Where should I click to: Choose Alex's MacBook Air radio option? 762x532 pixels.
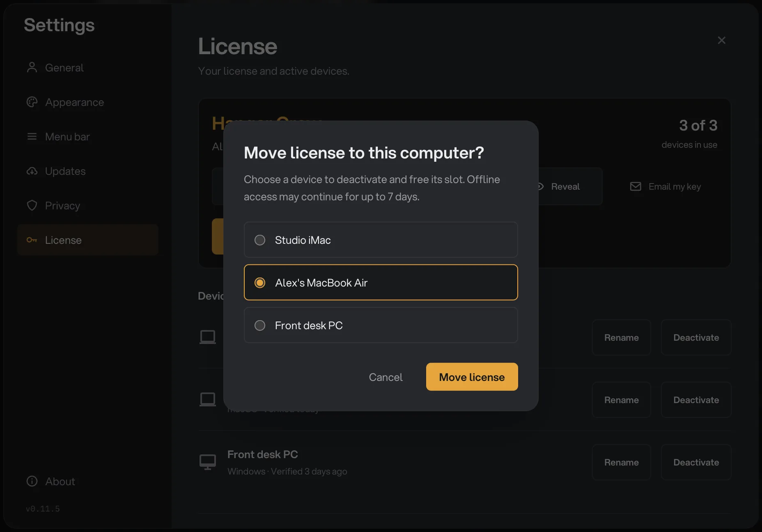tap(381, 282)
